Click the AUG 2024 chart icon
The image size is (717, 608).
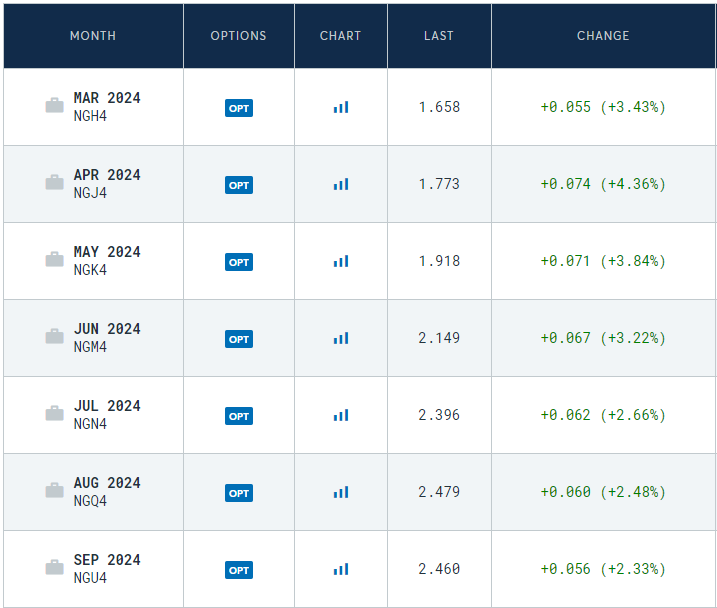[341, 492]
